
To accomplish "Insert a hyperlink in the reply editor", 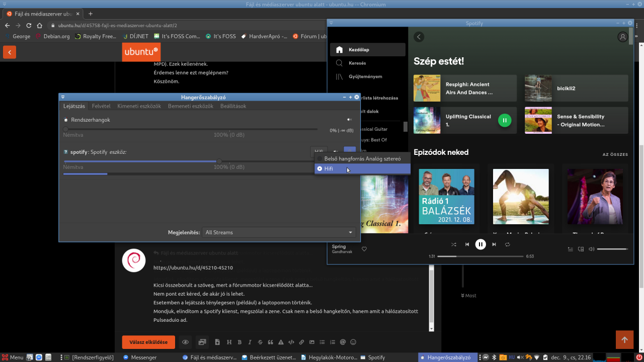I will pyautogui.click(x=301, y=342).
